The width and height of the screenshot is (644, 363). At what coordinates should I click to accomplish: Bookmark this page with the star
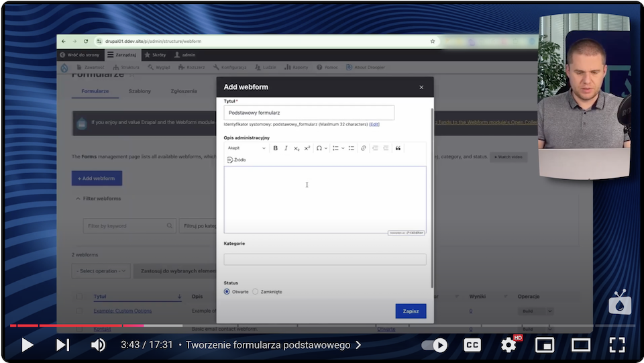click(433, 41)
